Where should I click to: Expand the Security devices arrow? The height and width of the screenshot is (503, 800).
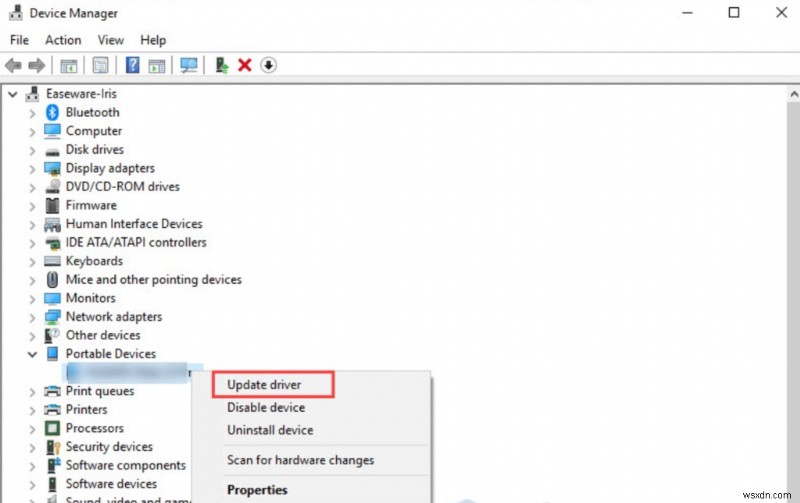[32, 448]
